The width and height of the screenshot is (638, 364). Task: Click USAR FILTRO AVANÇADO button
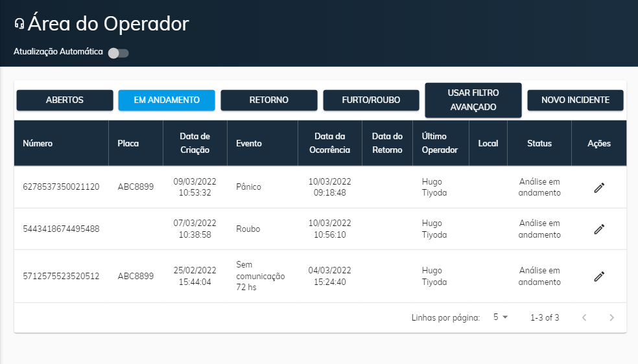(473, 100)
